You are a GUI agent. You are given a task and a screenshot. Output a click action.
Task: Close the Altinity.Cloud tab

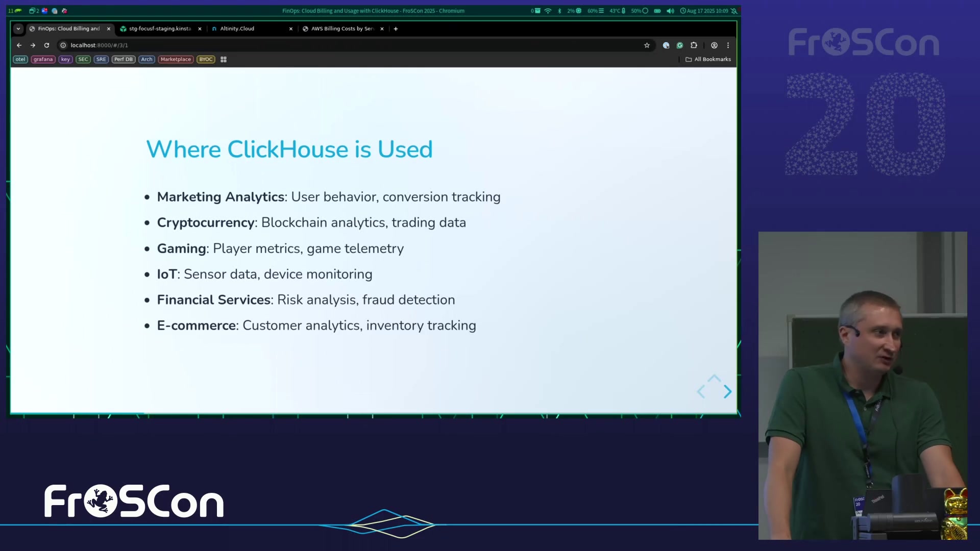pos(291,29)
